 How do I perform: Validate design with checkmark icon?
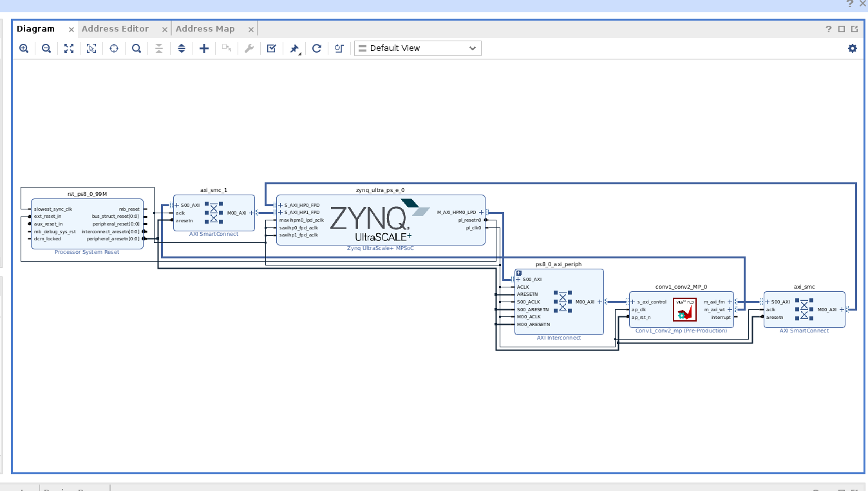(272, 48)
